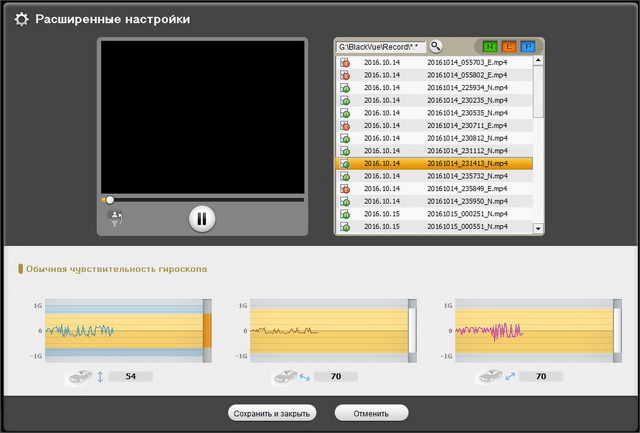The width and height of the screenshot is (640, 433).
Task: Adjust vertical-axis sensitivity slider with orange handle
Action: 207,331
